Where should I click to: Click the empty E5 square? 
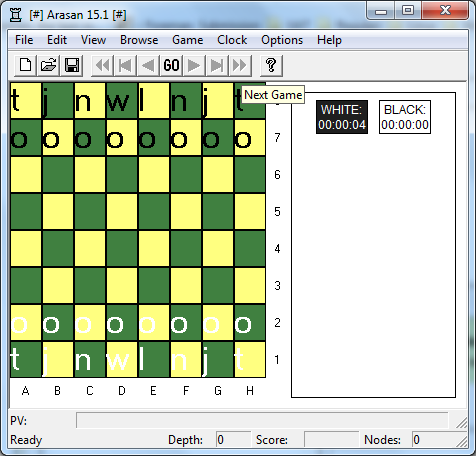pyautogui.click(x=154, y=212)
